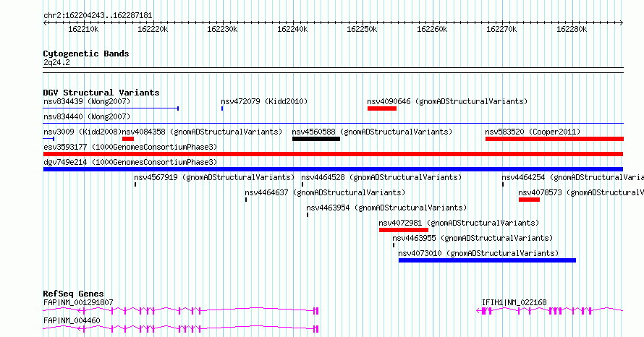
Task: Click the red nsv4072981 variant bar
Action: coord(404,230)
